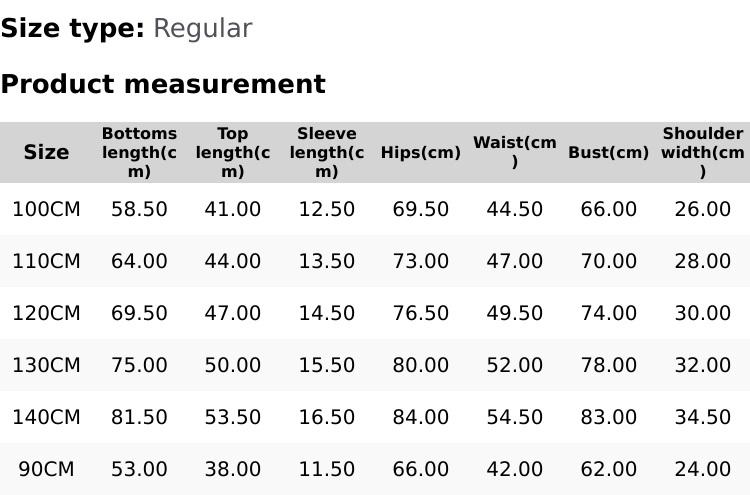The image size is (750, 495).
Task: Click the 58.50 bottoms length cell
Action: point(139,209)
